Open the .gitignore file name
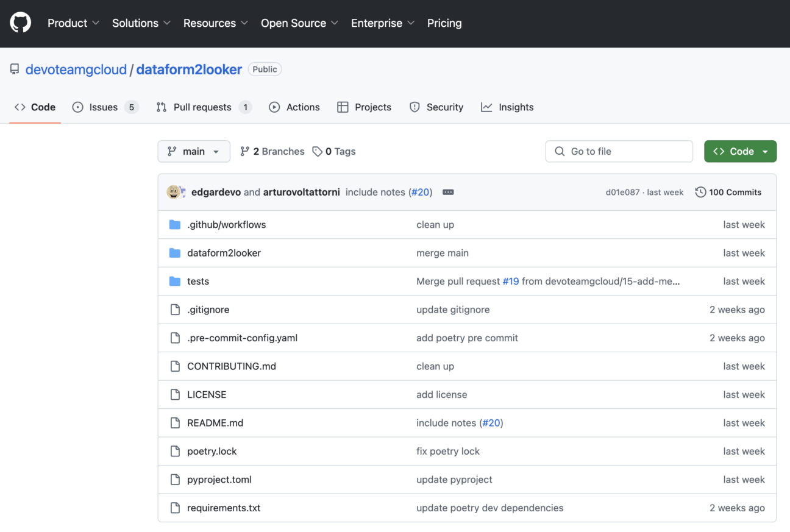Screen dimensions: 790x532 point(208,310)
